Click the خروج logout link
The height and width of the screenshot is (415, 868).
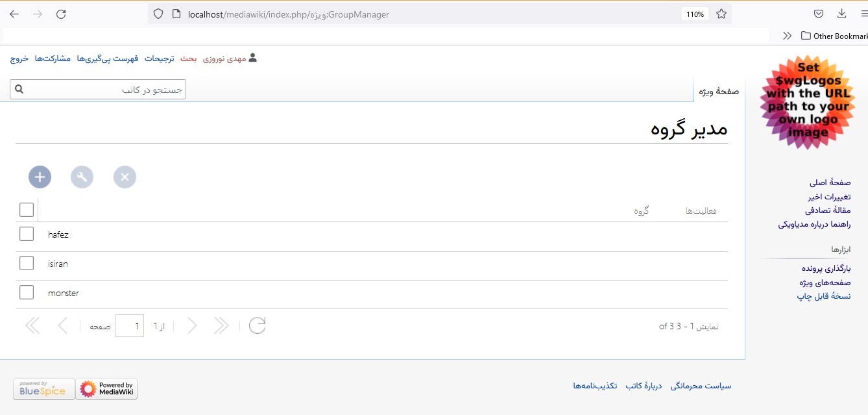(x=19, y=58)
